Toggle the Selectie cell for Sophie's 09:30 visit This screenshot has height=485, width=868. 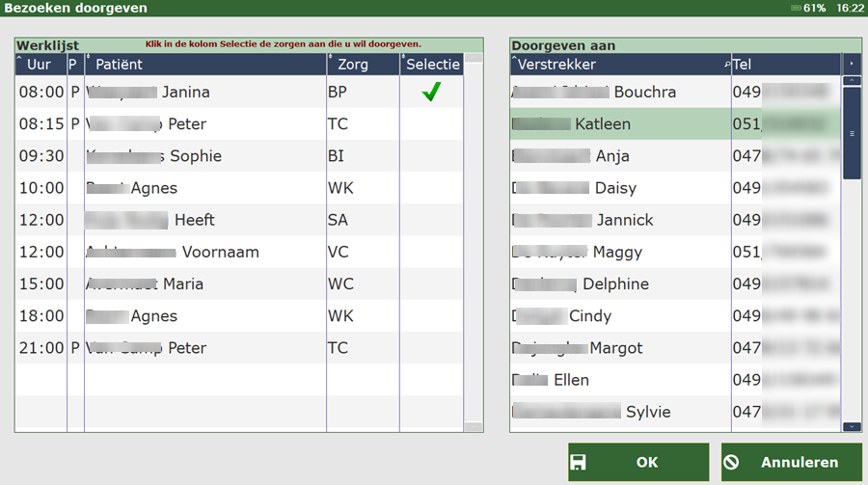(x=431, y=156)
